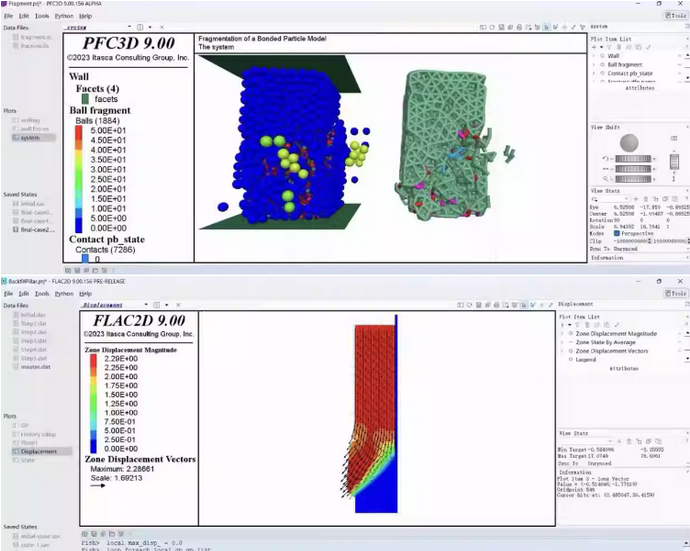Click the rotation slider in View Shift
The width and height of the screenshot is (690, 551).
pyautogui.click(x=633, y=159)
